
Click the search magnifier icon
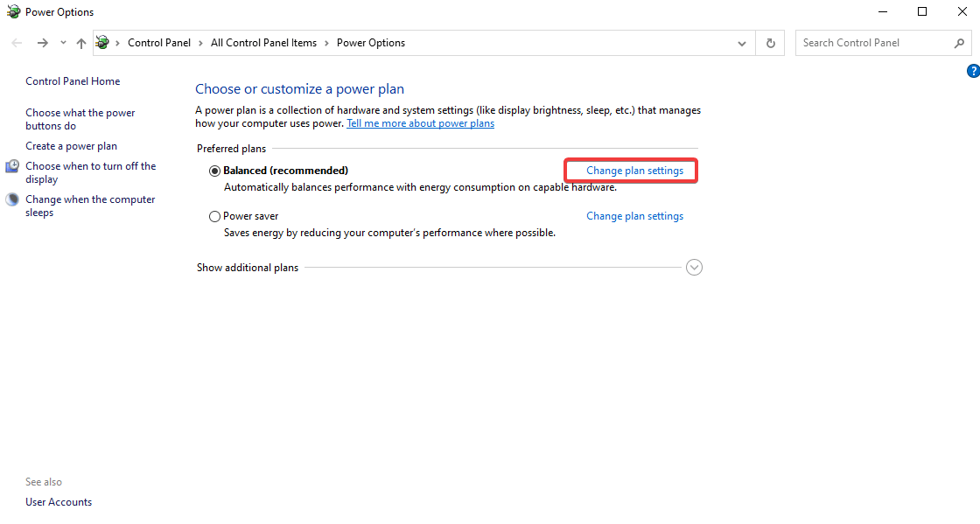(960, 42)
